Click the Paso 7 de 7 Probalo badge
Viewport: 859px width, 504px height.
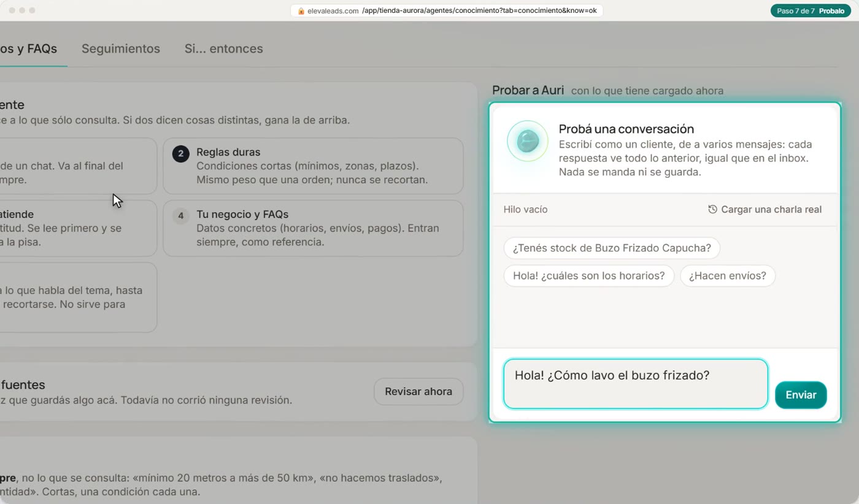(811, 11)
